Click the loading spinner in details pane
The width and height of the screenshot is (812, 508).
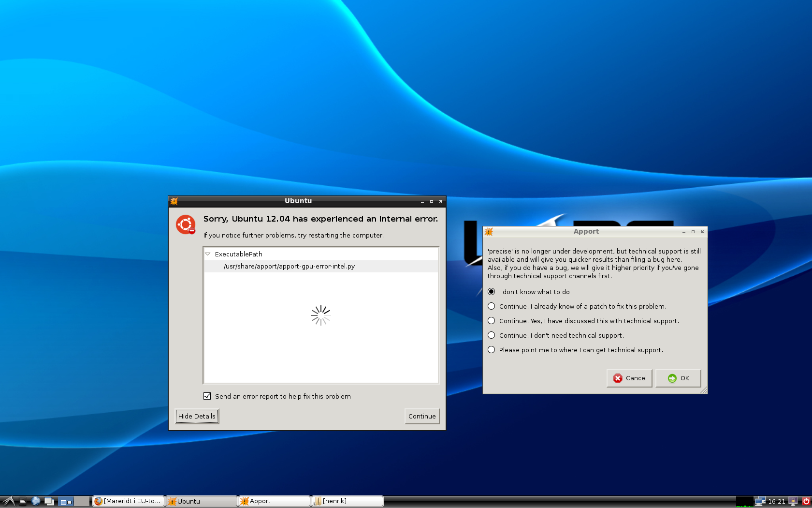320,315
